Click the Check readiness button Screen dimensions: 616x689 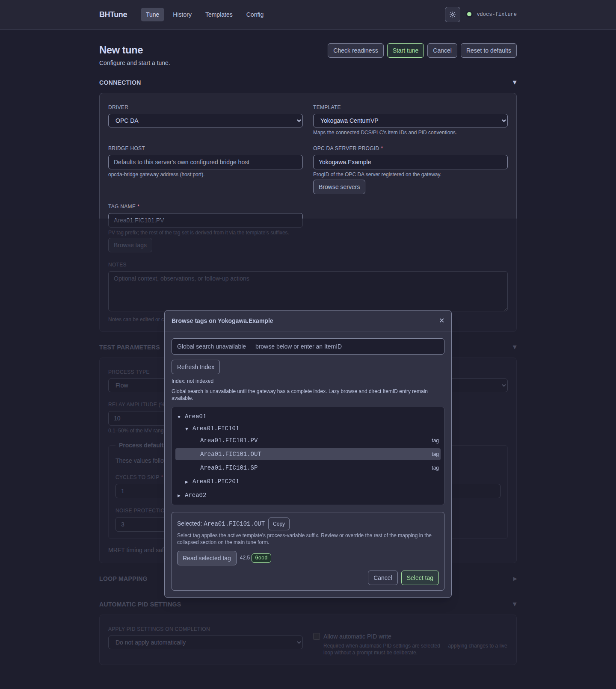tap(355, 50)
